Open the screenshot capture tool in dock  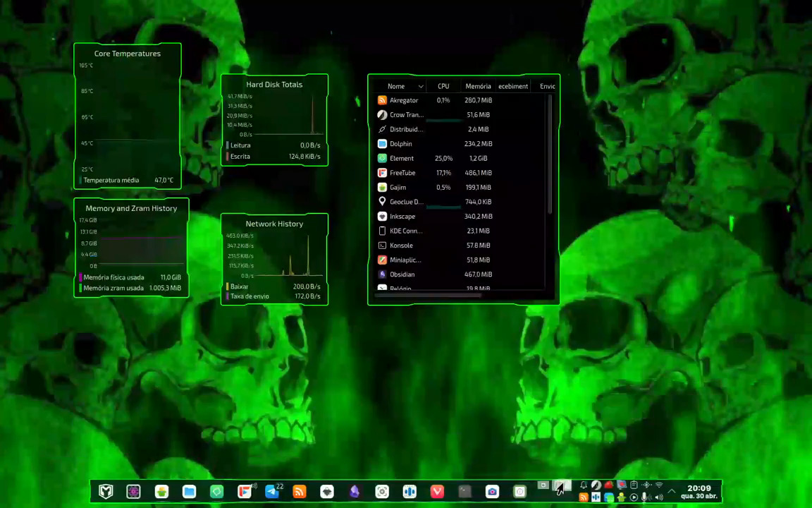pyautogui.click(x=382, y=491)
